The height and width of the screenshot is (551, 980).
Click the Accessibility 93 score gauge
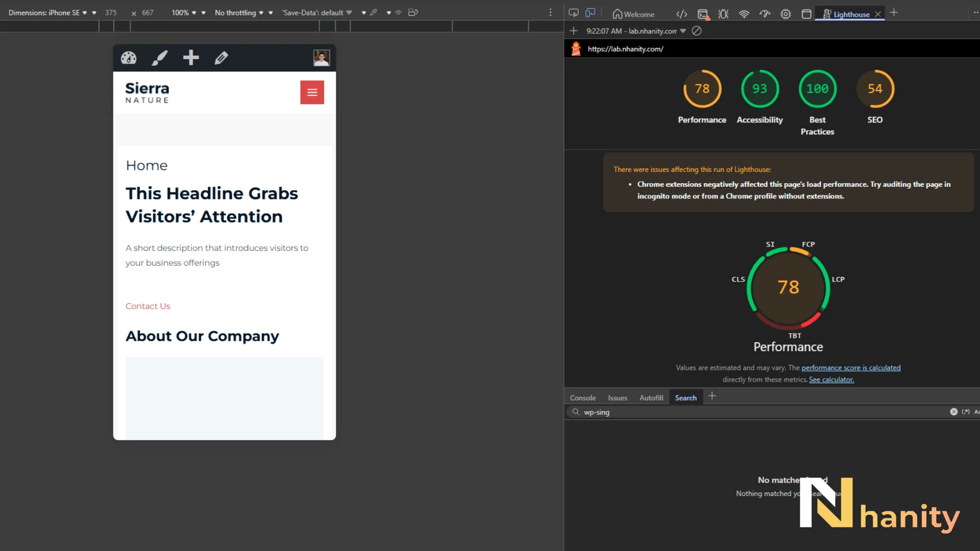point(759,89)
